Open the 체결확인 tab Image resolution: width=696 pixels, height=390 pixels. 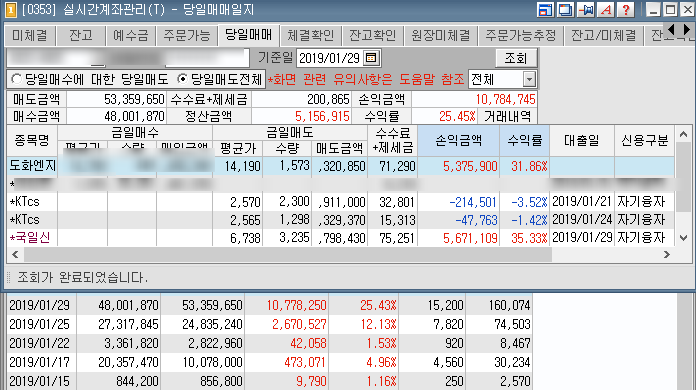[x=311, y=35]
